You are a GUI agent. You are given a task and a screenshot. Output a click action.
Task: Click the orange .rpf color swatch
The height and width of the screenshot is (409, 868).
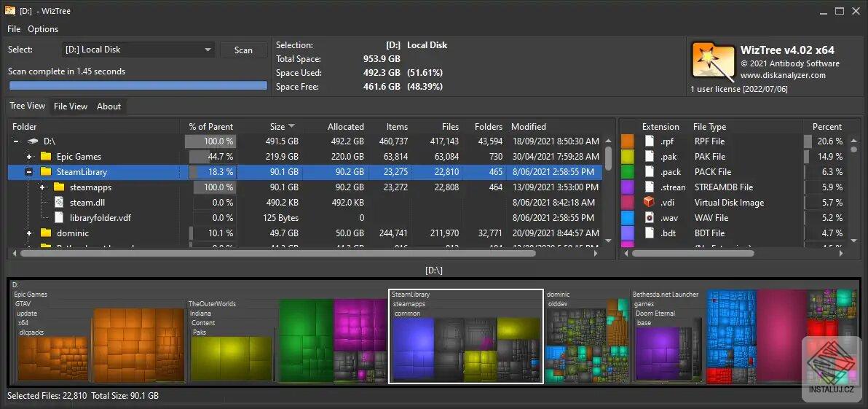click(x=627, y=141)
